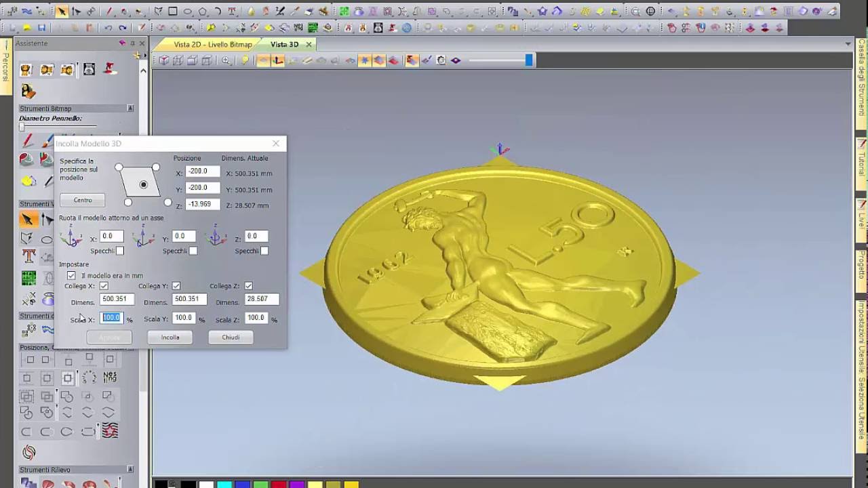Click the Scala Y input field
The image size is (868, 488).
tap(184, 318)
